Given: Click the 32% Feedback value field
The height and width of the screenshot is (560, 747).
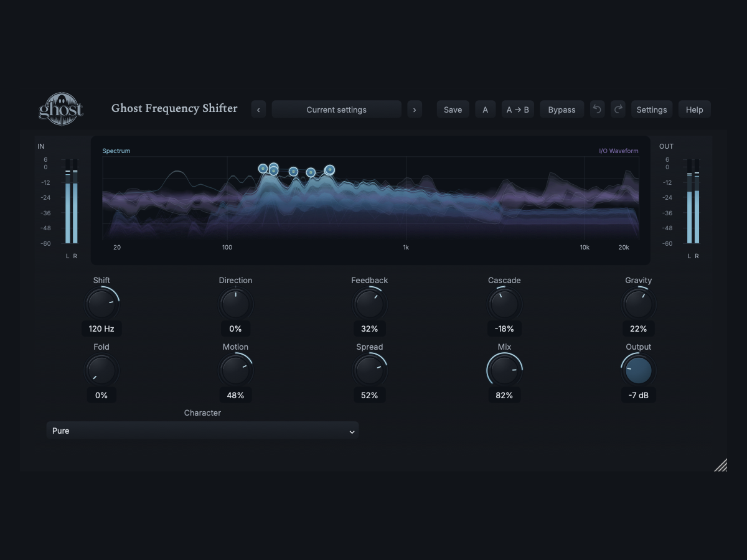Looking at the screenshot, I should click(x=370, y=329).
